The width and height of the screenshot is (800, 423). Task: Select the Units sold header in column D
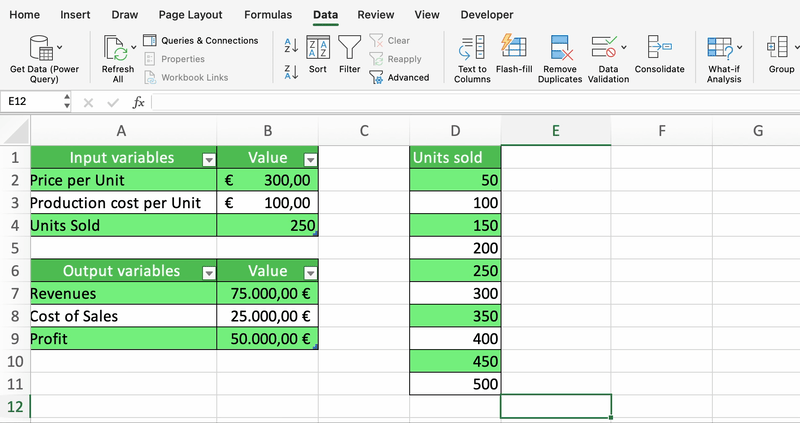click(455, 158)
